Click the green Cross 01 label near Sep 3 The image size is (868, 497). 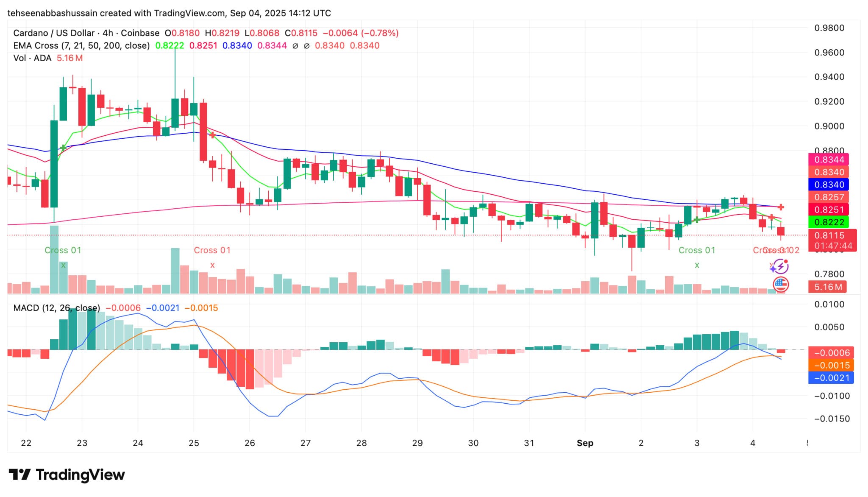697,250
